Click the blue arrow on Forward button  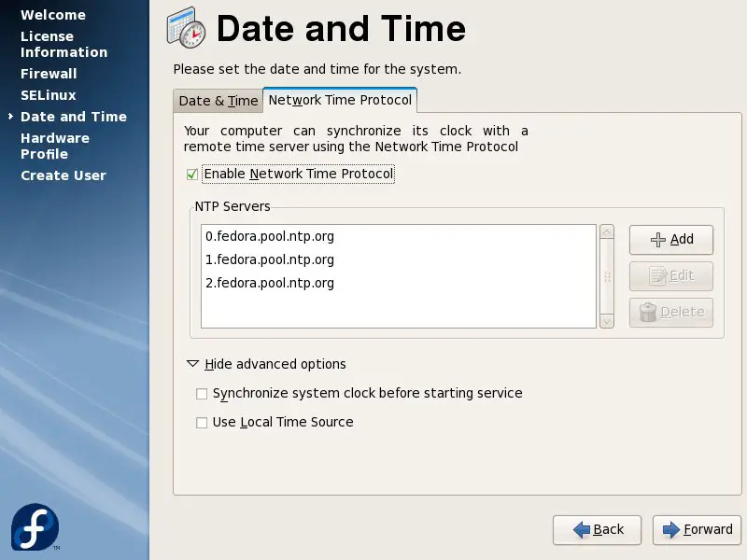coord(670,530)
